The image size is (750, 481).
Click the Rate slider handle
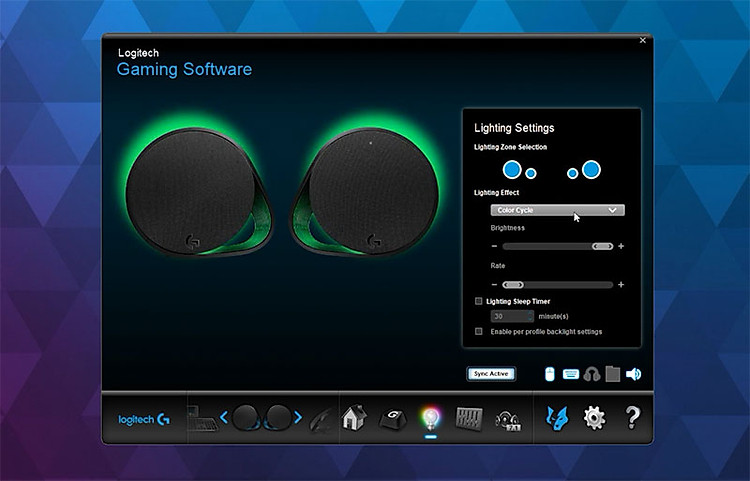[513, 285]
